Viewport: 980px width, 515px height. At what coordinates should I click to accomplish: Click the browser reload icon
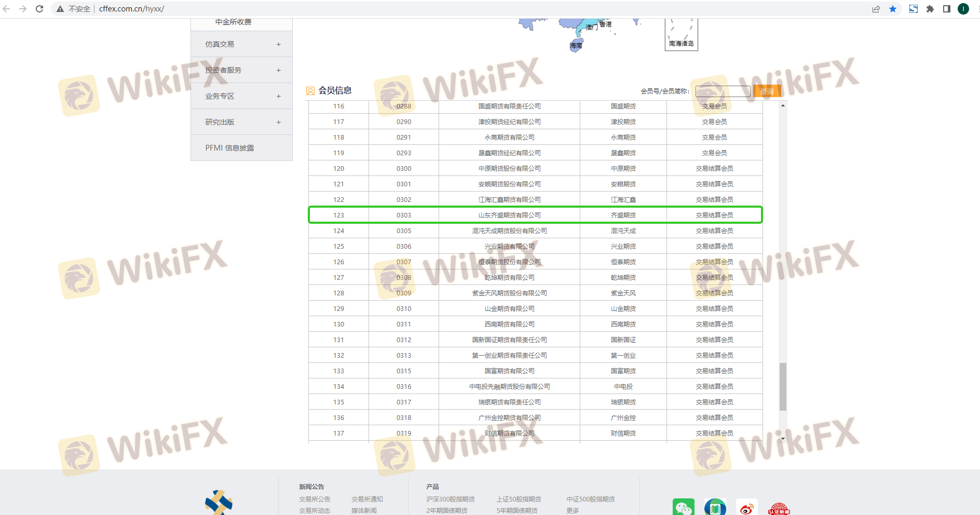tap(39, 9)
